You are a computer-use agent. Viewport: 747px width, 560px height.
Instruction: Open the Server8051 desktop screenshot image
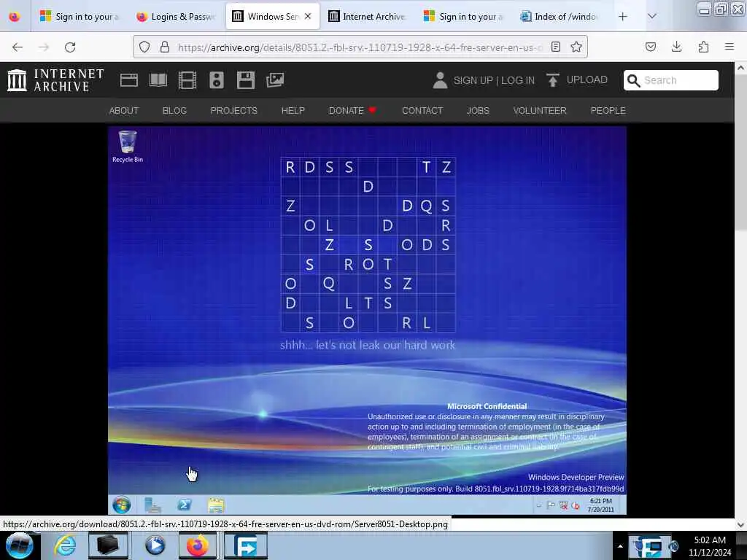coord(367,320)
